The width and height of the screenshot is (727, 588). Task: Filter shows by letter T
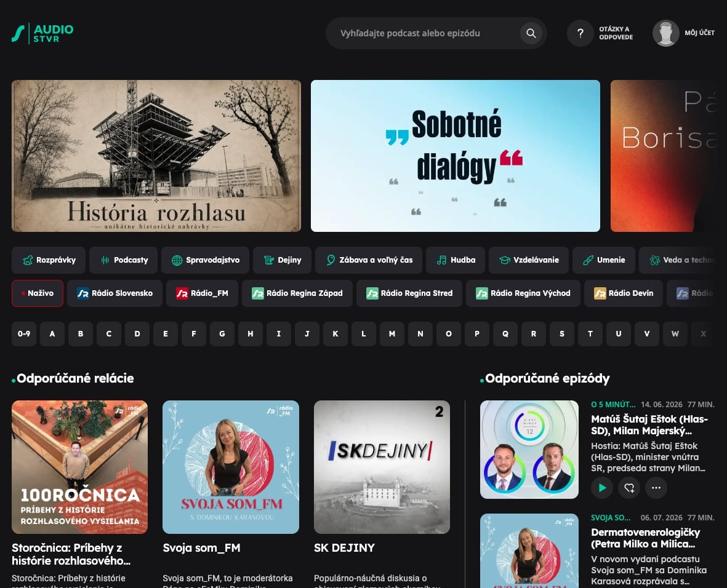[590, 333]
